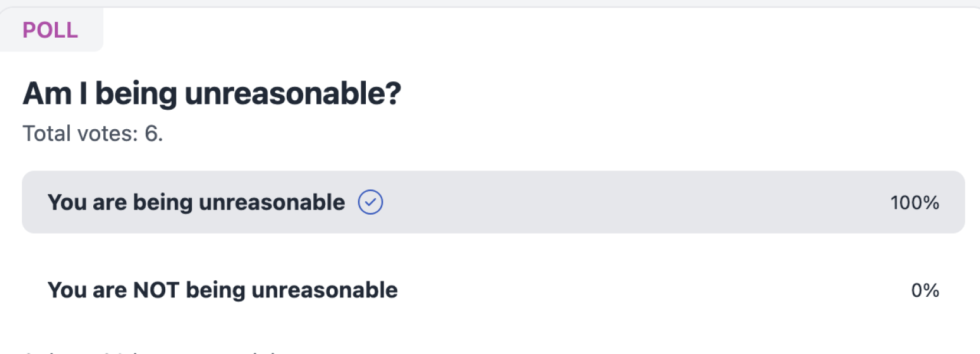Vote 'You are NOT being unreasonable'
This screenshot has height=354, width=980.
(x=222, y=290)
